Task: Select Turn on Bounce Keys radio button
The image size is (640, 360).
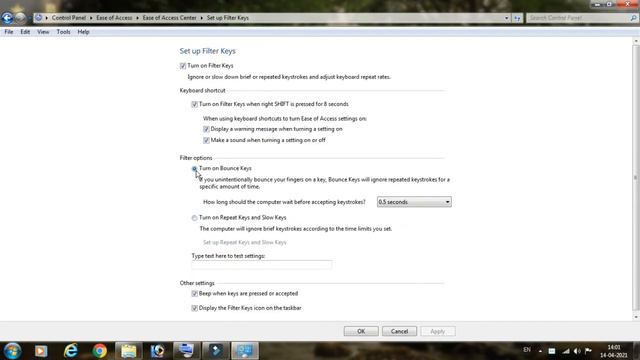Action: click(x=194, y=169)
